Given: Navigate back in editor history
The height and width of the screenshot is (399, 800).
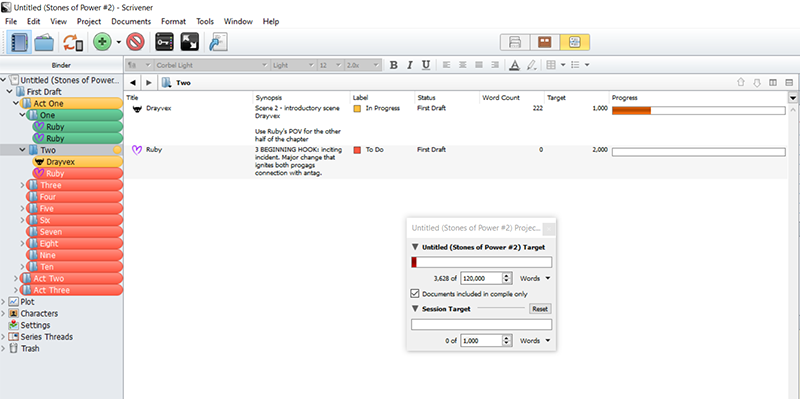Looking at the screenshot, I should pos(133,83).
